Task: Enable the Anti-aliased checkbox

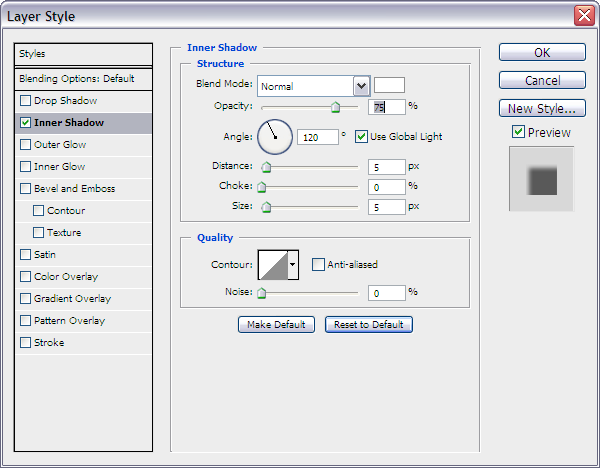Action: [x=318, y=264]
